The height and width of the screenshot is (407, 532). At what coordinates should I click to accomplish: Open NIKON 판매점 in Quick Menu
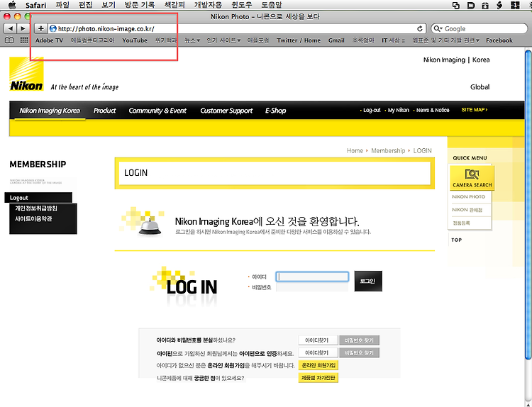tap(467, 210)
